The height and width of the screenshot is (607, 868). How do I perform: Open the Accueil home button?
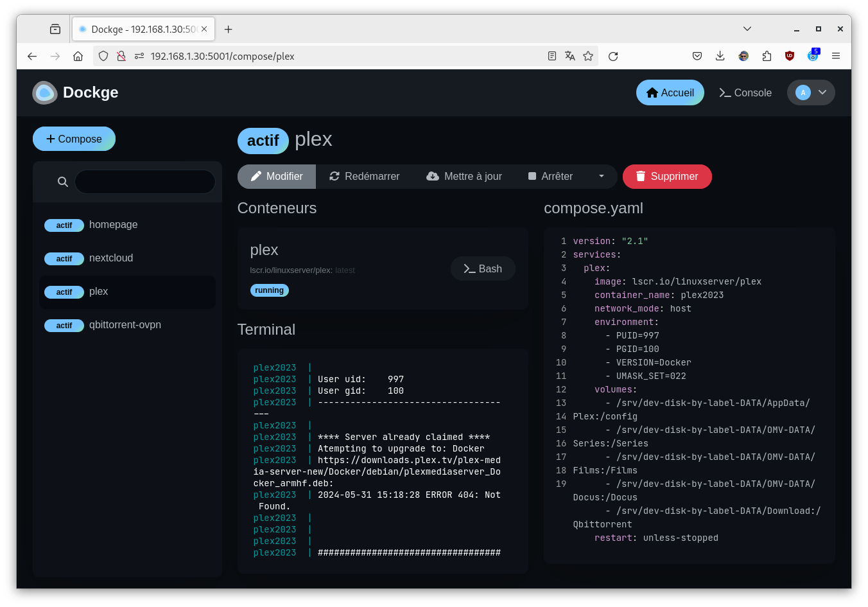click(x=670, y=92)
